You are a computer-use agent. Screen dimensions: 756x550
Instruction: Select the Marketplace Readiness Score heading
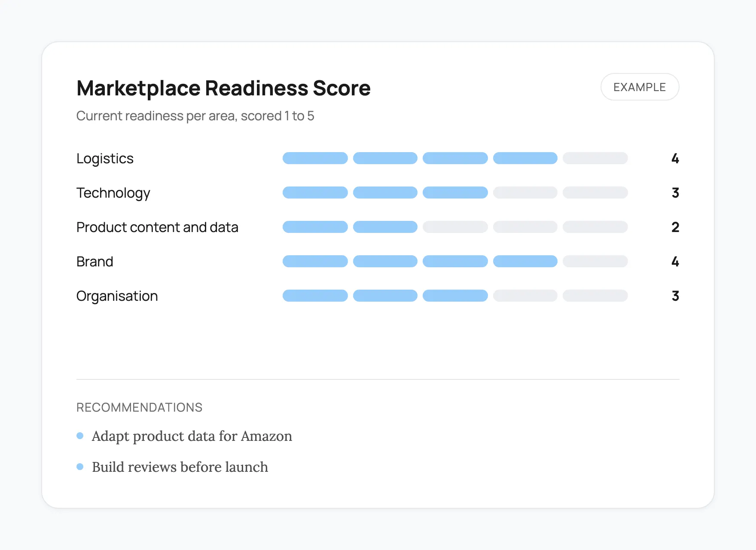[223, 88]
